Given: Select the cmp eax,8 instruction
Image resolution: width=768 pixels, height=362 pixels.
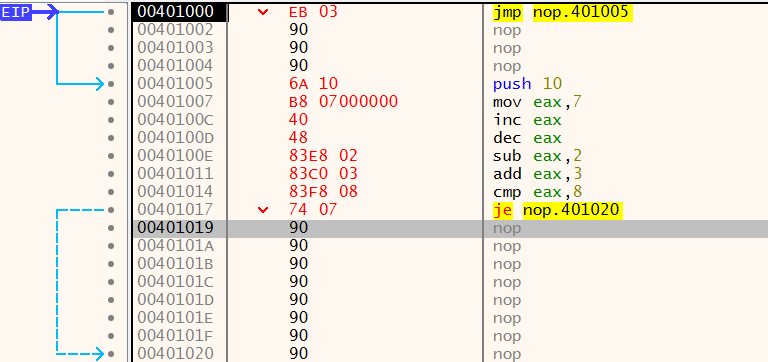Looking at the screenshot, I should (537, 192).
